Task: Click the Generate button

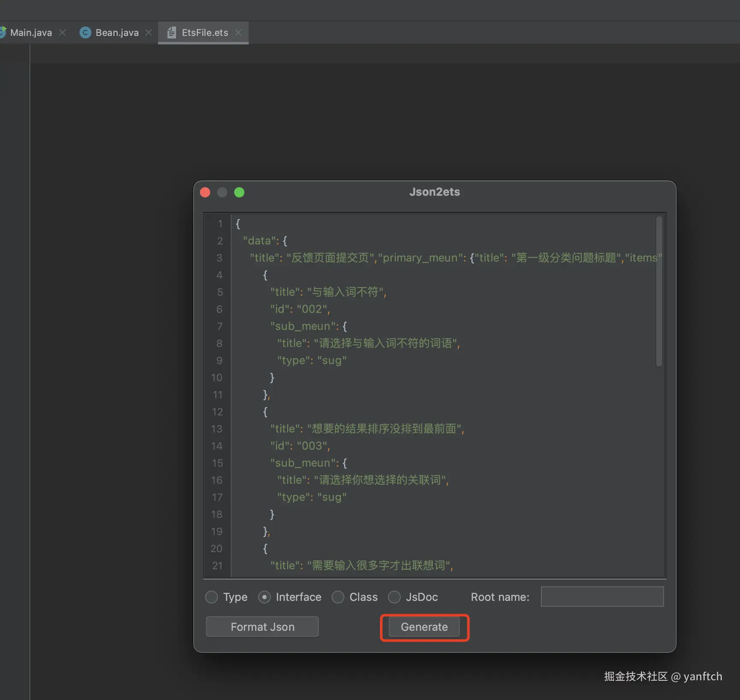Action: pos(424,627)
